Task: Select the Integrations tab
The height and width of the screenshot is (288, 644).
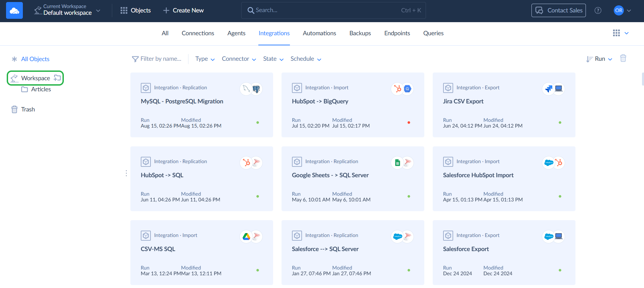Action: click(274, 33)
